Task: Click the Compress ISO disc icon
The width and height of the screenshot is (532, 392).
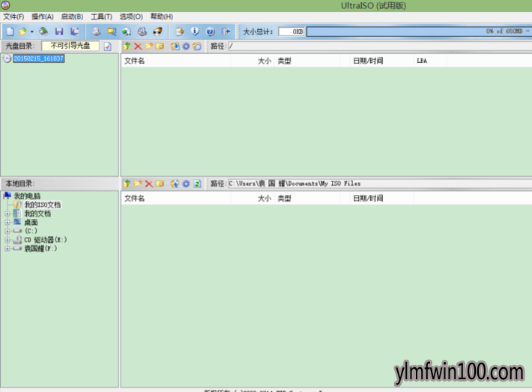Action: 142,31
